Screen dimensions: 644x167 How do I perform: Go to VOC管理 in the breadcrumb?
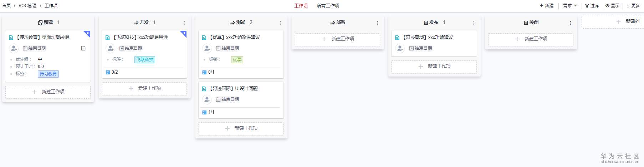(27, 6)
